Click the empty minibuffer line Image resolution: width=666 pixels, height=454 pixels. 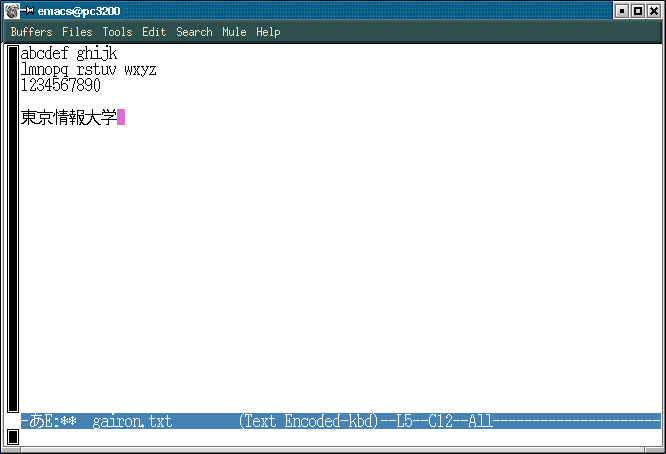coord(340,437)
